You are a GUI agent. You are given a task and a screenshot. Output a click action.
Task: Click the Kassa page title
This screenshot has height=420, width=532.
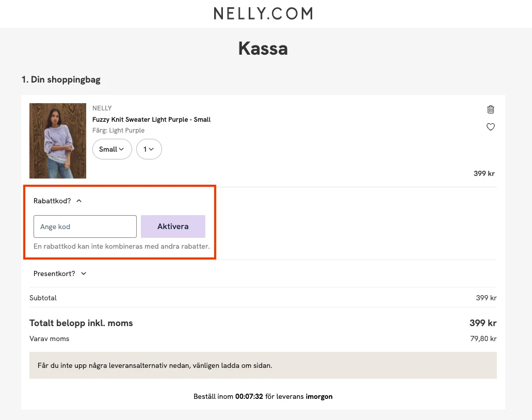click(x=263, y=48)
